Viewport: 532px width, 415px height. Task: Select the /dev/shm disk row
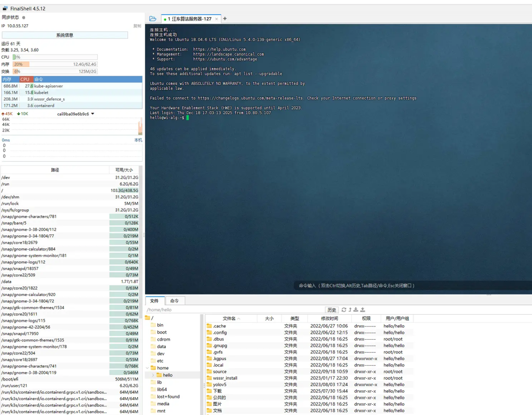pyautogui.click(x=70, y=197)
